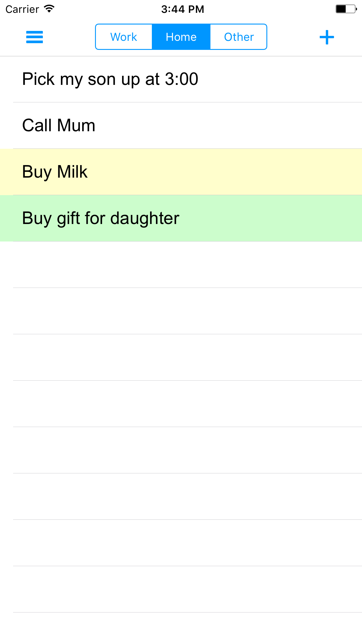This screenshot has width=362, height=644.
Task: Tap the partially visible bottom-most empty row
Action: (181, 629)
